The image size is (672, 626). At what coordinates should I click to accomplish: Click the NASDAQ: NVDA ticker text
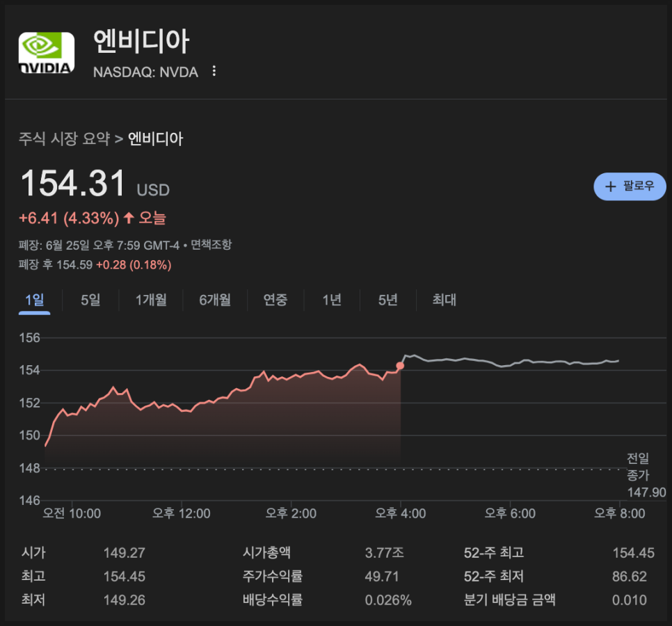pos(145,72)
